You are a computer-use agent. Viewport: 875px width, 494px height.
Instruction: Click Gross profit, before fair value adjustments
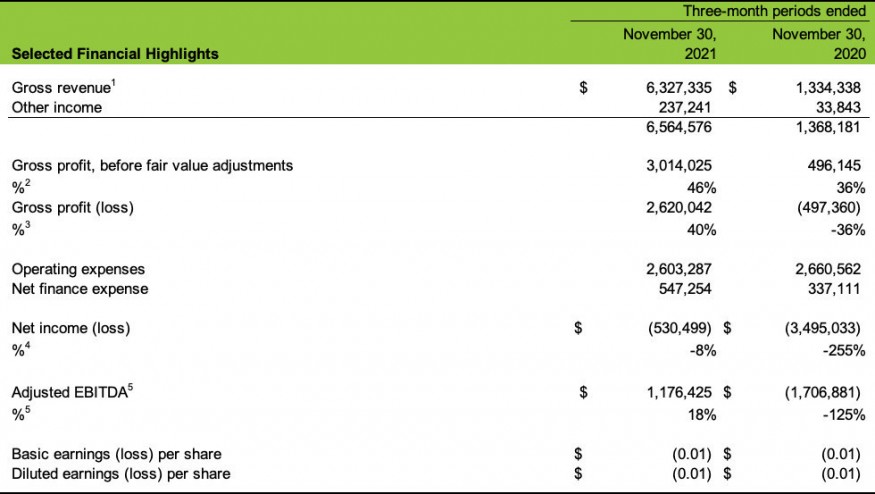tap(152, 165)
